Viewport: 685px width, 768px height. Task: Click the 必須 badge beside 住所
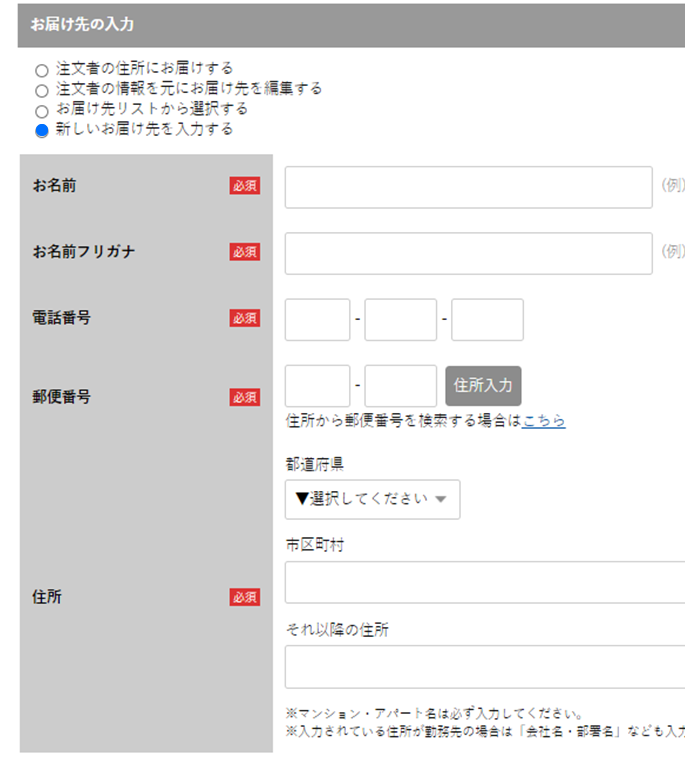(245, 597)
